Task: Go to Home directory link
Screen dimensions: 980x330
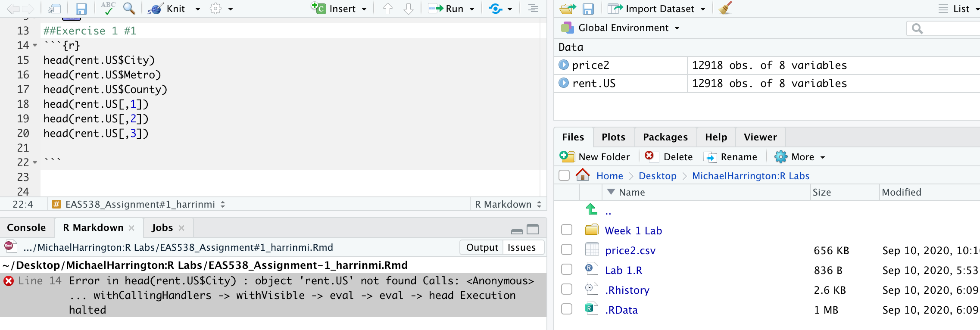Action: pos(609,176)
